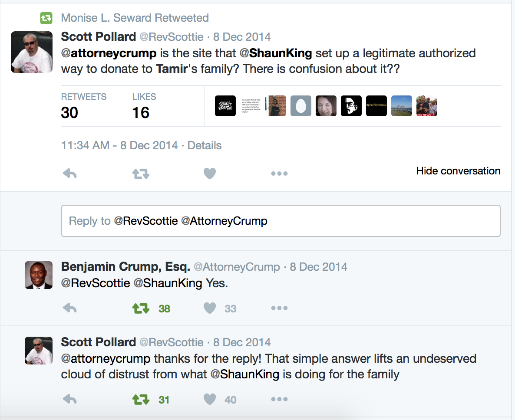
Task: Toggle retweet on Benjamin Crump's reply
Action: [x=141, y=308]
